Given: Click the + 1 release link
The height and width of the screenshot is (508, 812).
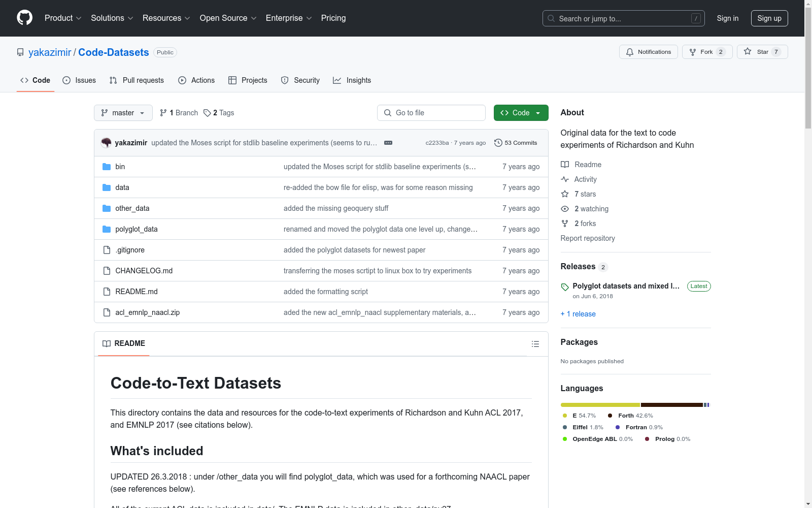Looking at the screenshot, I should click(x=578, y=314).
